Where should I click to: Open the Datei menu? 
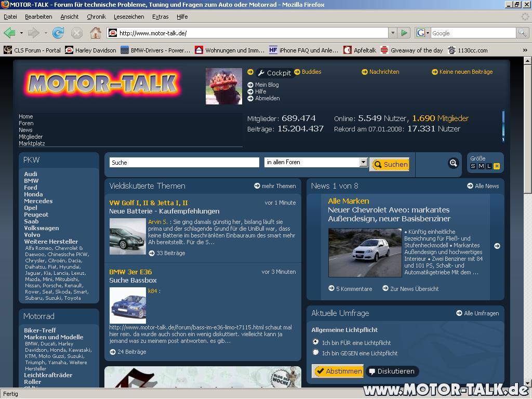click(10, 17)
